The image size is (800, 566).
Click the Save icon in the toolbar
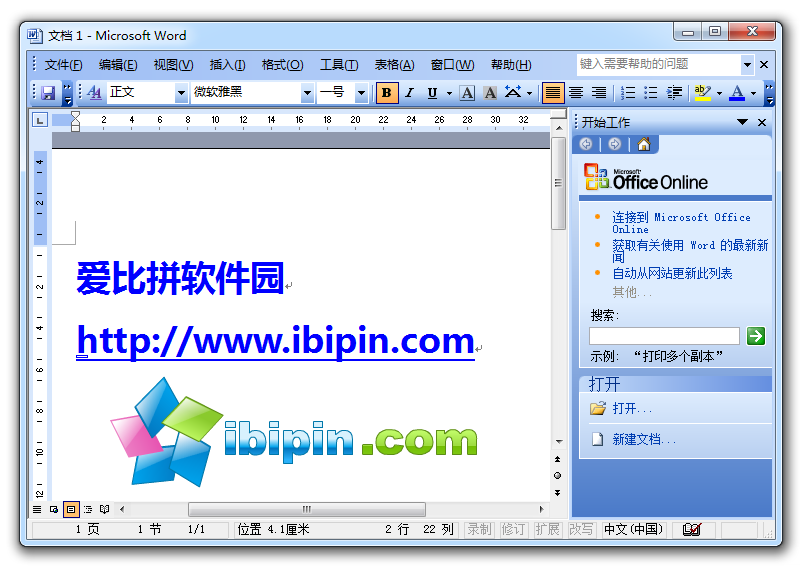coord(47,93)
